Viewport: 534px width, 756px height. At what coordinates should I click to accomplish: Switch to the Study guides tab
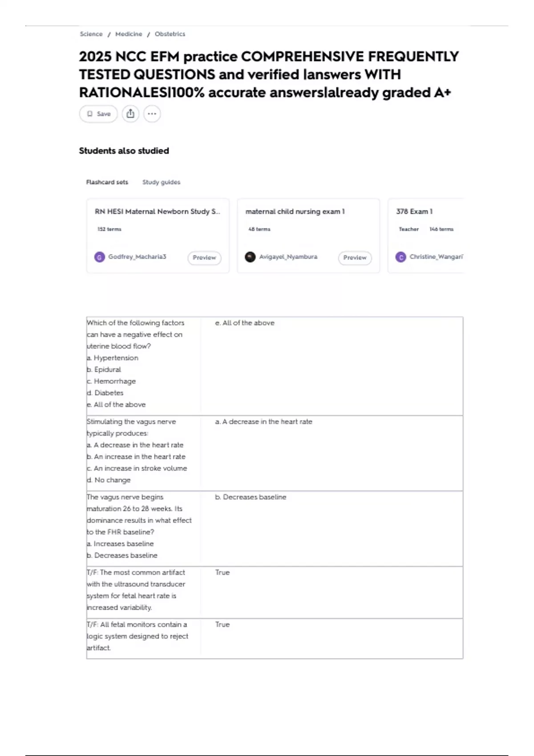(161, 182)
